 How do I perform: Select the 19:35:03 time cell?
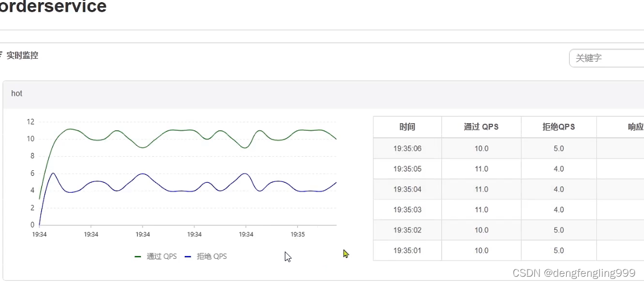pyautogui.click(x=407, y=209)
